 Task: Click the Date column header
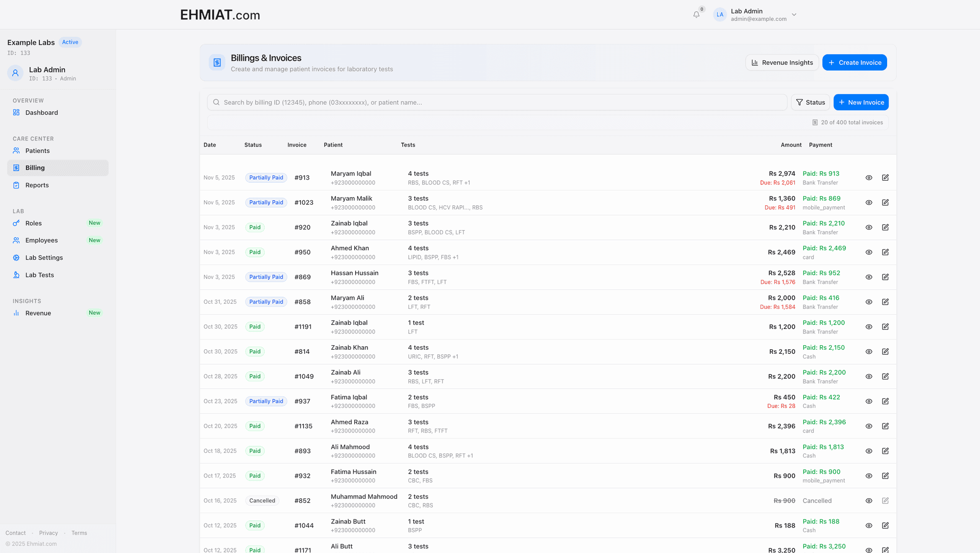[x=210, y=145]
